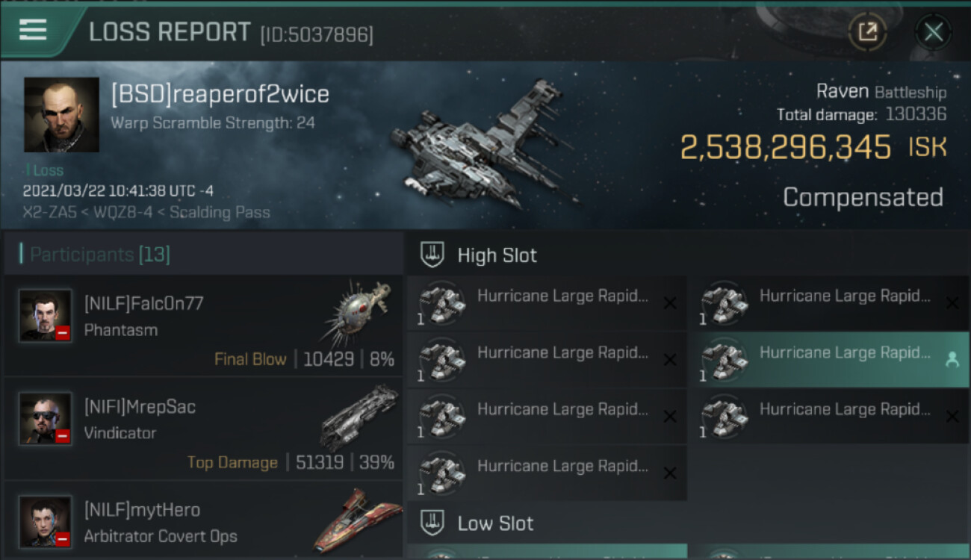
Task: Click the High Slot section icon
Action: [x=433, y=255]
